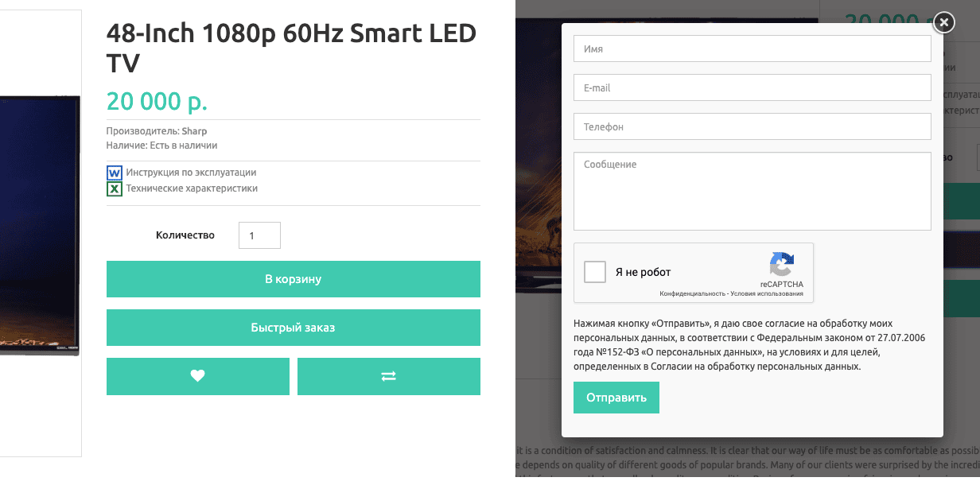This screenshot has height=489, width=980.
Task: Click into the "Сообщение" text area
Action: point(752,191)
